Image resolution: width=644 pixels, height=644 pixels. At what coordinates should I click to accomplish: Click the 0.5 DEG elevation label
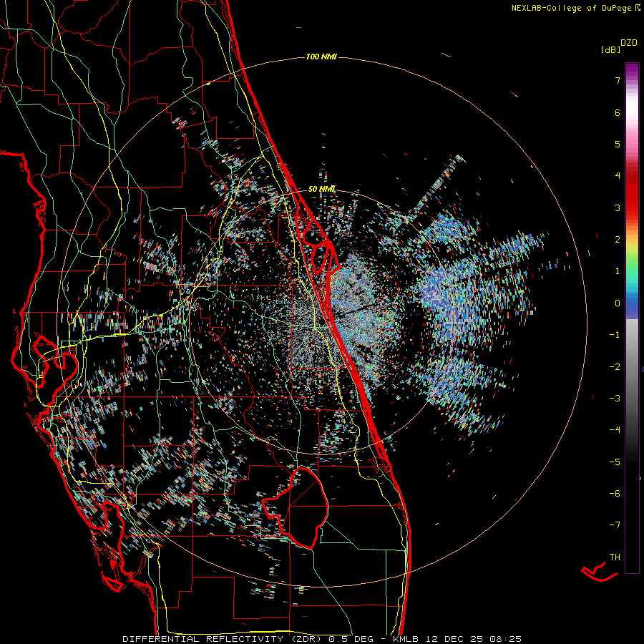click(x=351, y=639)
